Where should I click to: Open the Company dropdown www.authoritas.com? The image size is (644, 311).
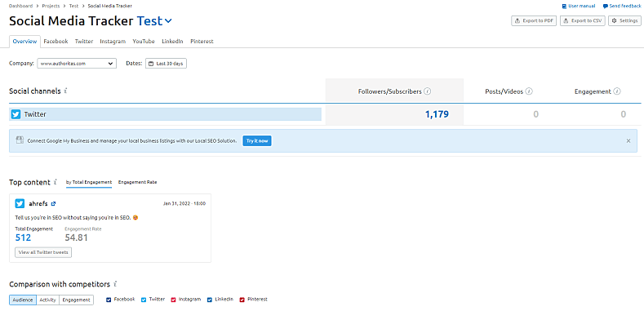(x=77, y=64)
